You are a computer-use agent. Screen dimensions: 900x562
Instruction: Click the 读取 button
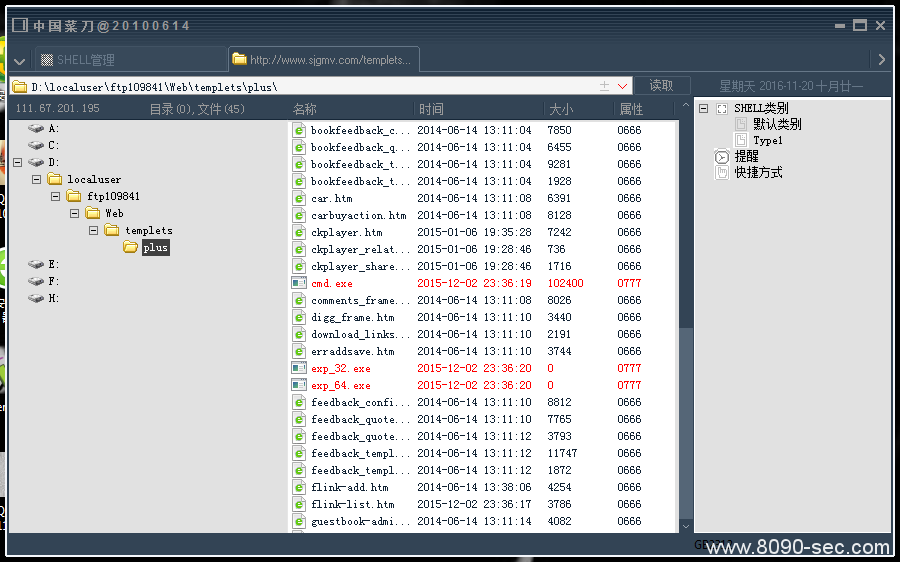pos(662,86)
